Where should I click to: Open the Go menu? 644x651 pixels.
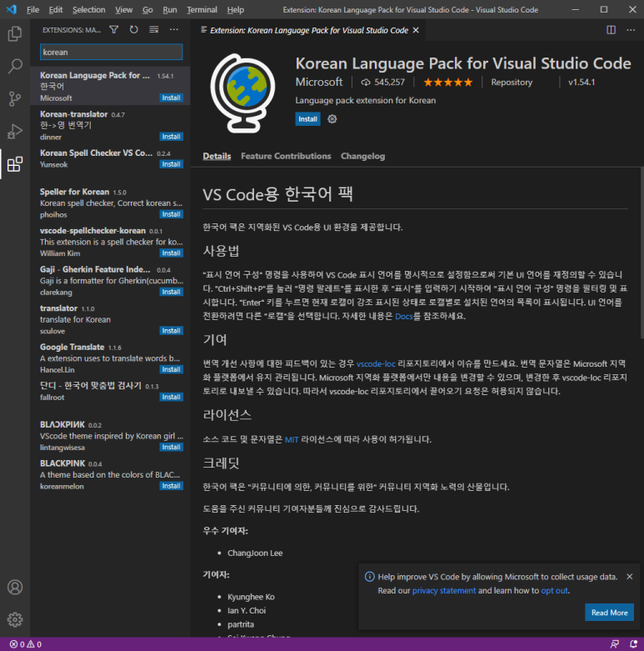click(147, 9)
